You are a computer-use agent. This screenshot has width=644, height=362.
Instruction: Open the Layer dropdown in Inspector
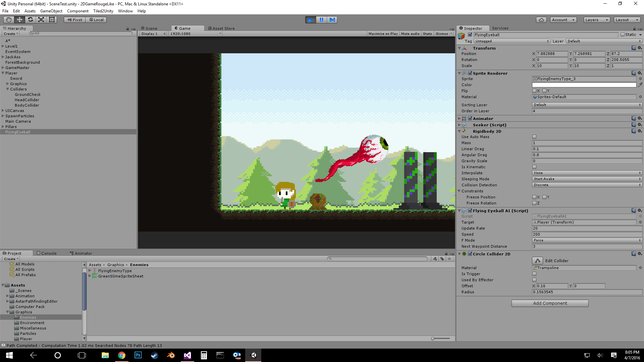point(604,41)
